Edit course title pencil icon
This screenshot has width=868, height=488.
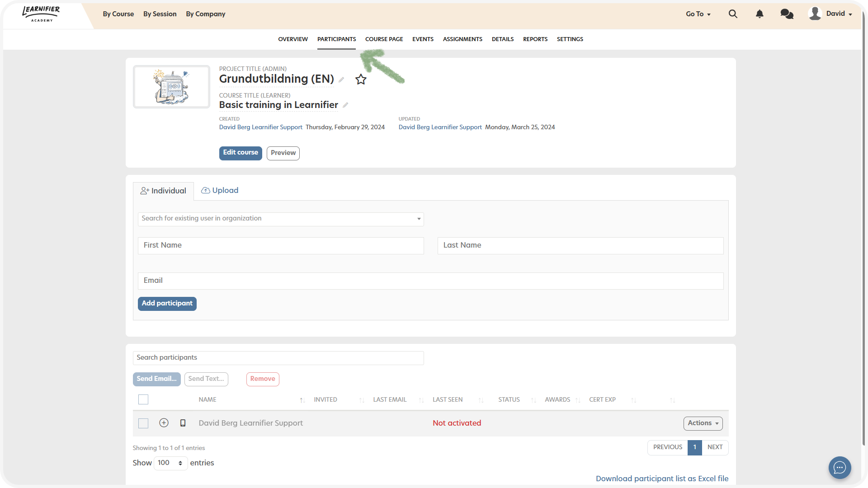(345, 105)
